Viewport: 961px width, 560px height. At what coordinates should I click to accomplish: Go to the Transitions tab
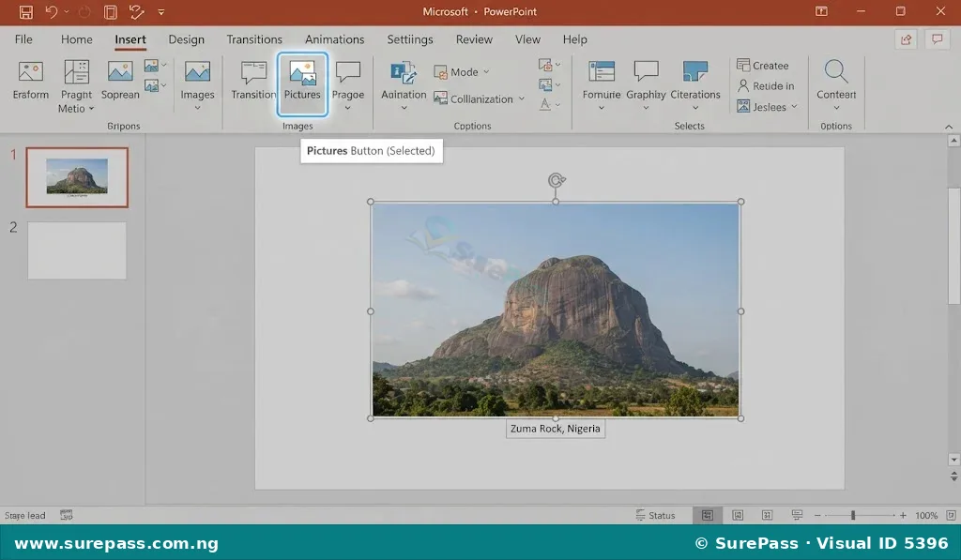click(254, 39)
